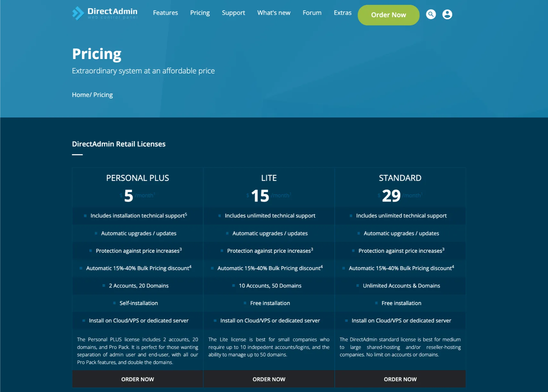The width and height of the screenshot is (548, 392).
Task: Select the LITE plan title
Action: [269, 178]
